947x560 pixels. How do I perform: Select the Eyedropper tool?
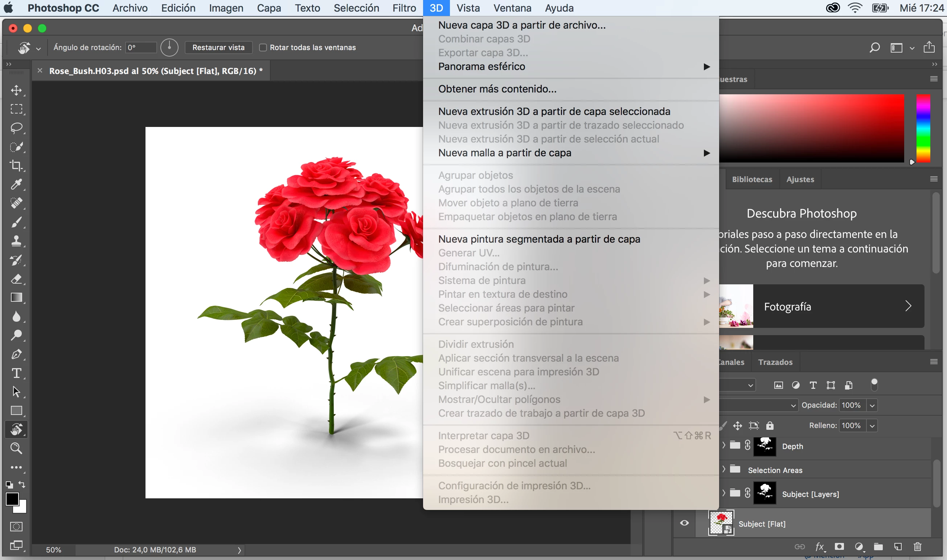16,185
